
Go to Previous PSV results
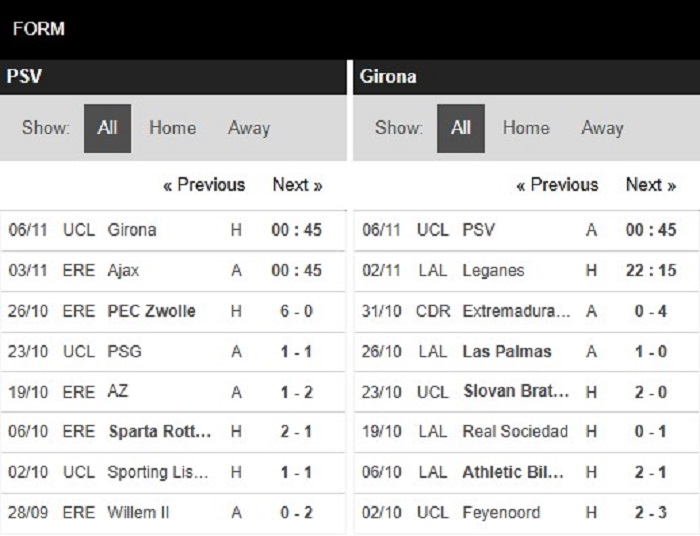point(204,185)
